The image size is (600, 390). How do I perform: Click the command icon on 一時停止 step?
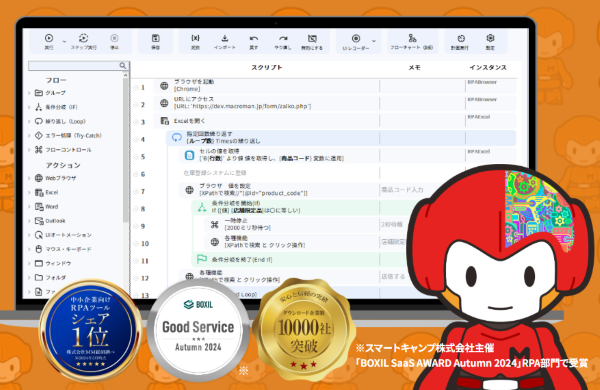pos(215,225)
